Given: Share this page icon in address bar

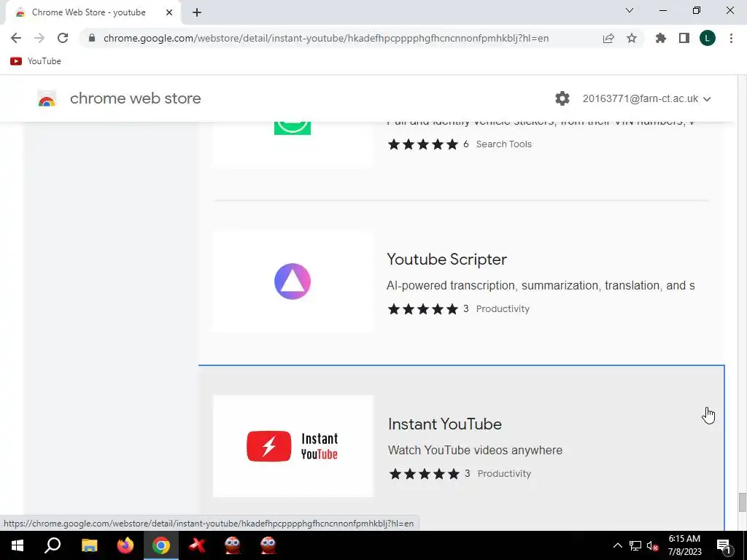Looking at the screenshot, I should (x=608, y=38).
